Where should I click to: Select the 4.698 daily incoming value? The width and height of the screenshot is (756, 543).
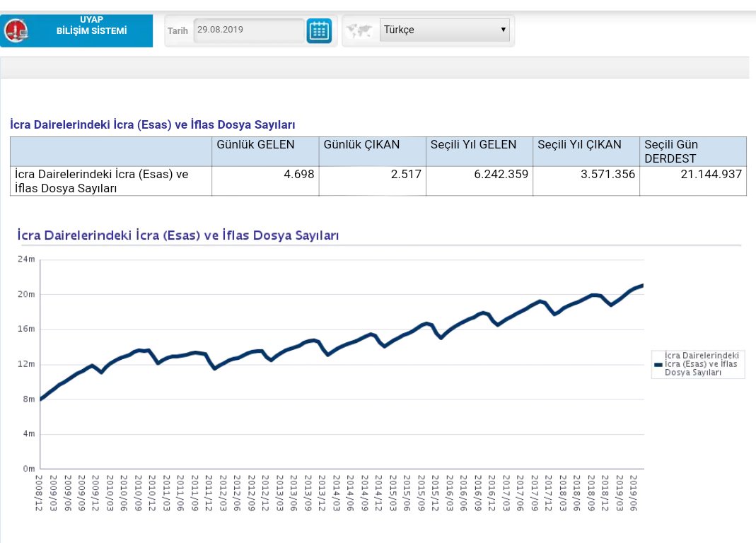[x=299, y=174]
